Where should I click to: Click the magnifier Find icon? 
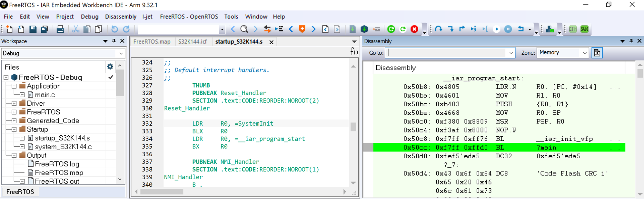point(244,29)
